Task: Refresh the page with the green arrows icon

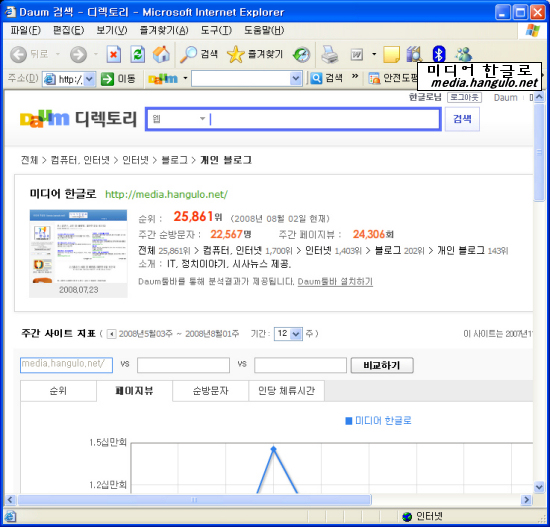Action: point(138,54)
